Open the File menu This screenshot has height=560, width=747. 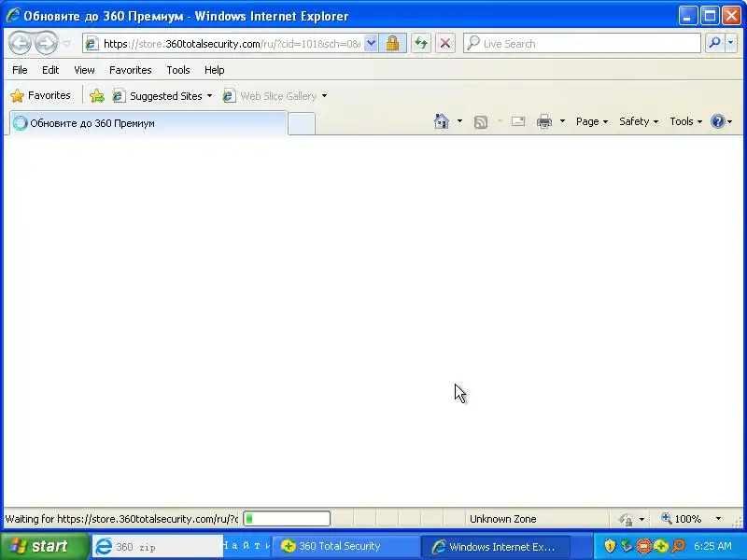point(20,70)
